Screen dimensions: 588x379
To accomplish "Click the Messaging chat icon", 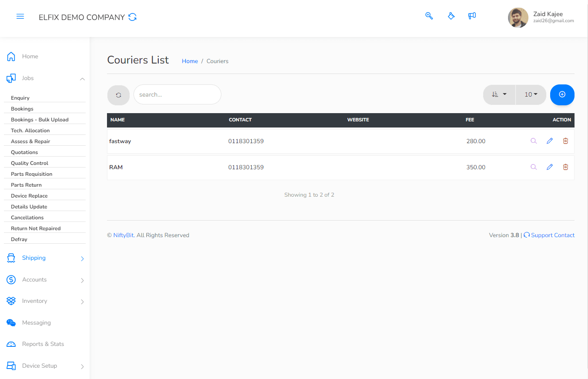I will coord(11,323).
